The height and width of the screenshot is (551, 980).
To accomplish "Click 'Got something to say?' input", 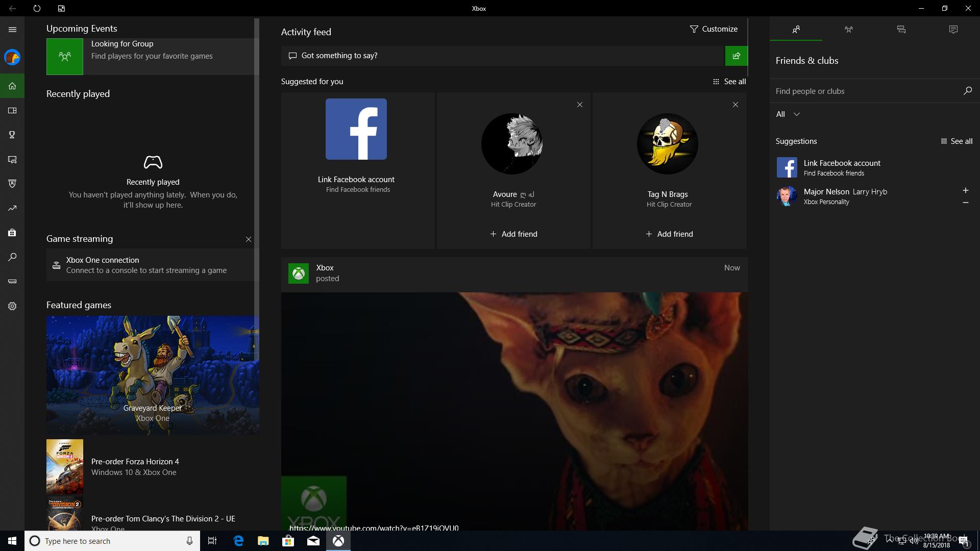I will 503,56.
